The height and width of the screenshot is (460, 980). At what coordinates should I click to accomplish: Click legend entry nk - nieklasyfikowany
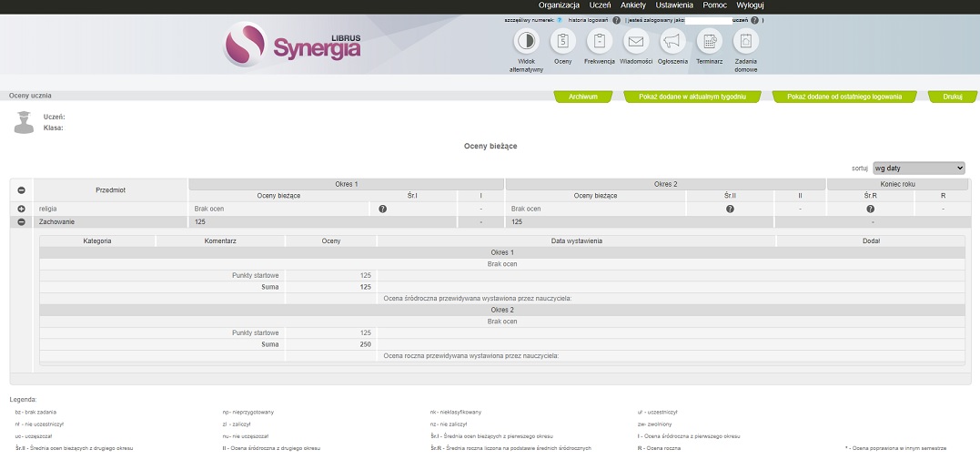click(456, 413)
